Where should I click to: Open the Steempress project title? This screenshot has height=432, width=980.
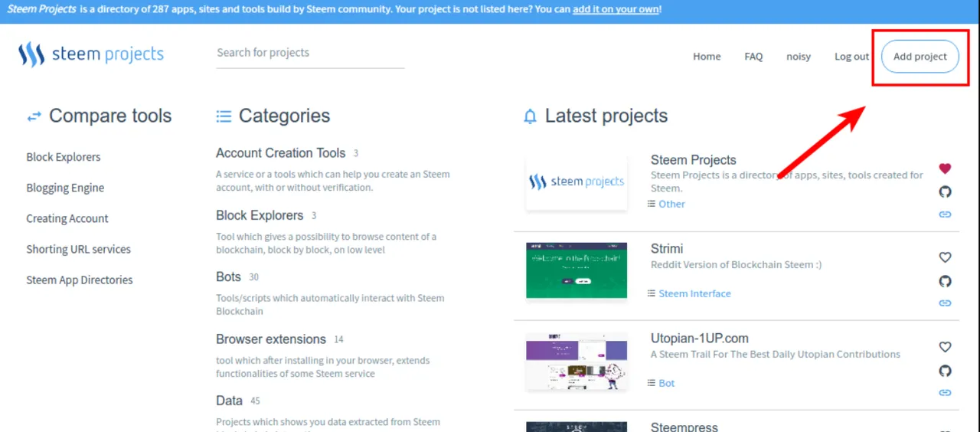tap(684, 427)
